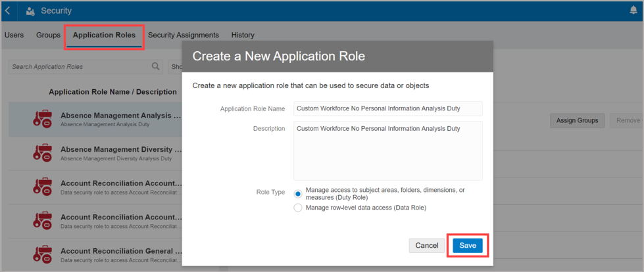This screenshot has height=272, width=644.
Task: Select the Data Role radio option
Action: tap(298, 208)
